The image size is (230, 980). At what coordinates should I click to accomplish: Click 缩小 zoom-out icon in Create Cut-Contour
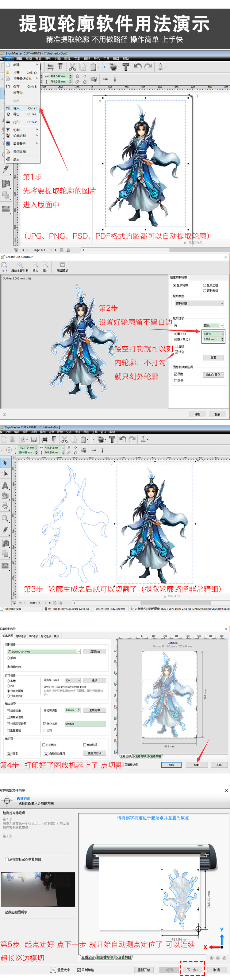46,265
